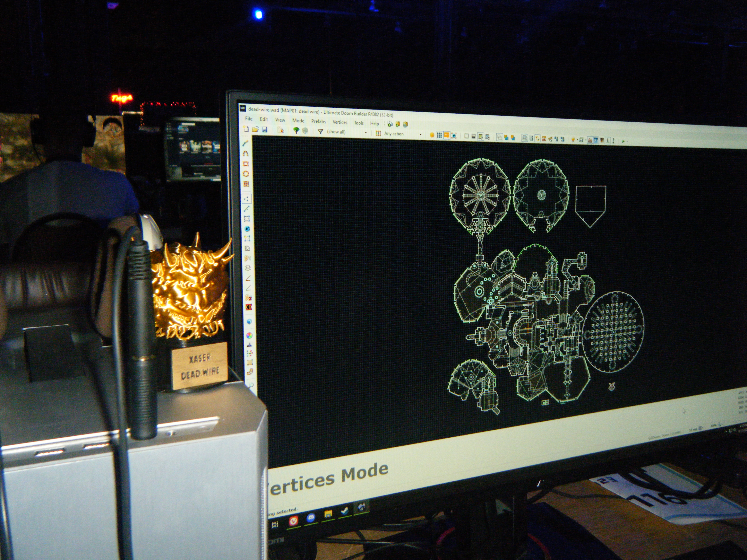The image size is (747, 560).
Task: Toggle grid rendering button
Action: (439, 135)
